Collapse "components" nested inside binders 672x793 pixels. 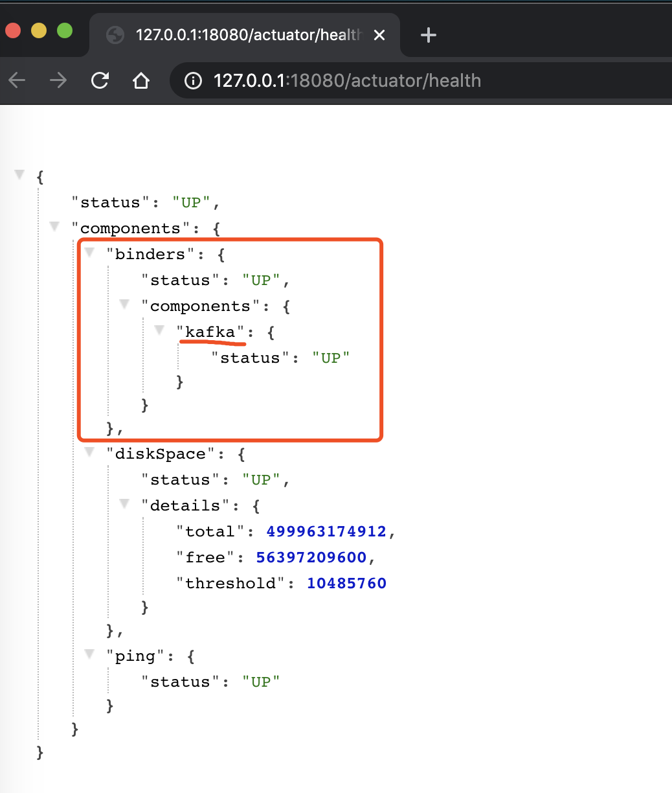(x=124, y=305)
